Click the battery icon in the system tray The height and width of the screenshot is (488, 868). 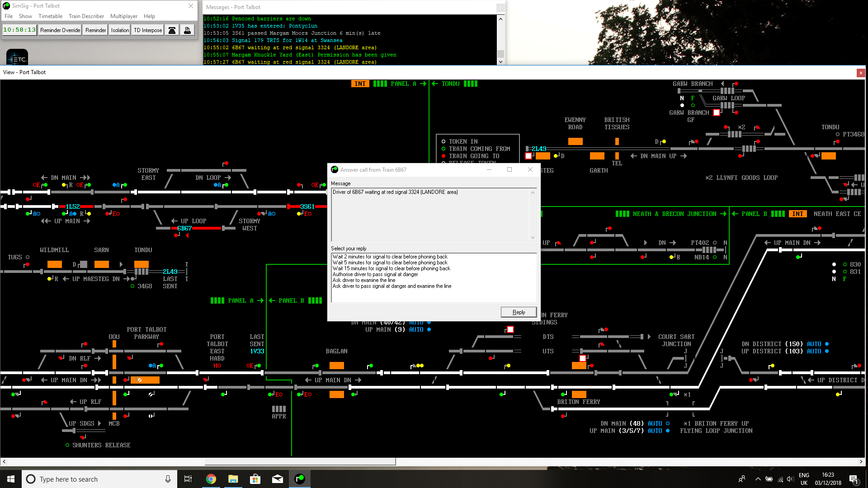pos(769,479)
